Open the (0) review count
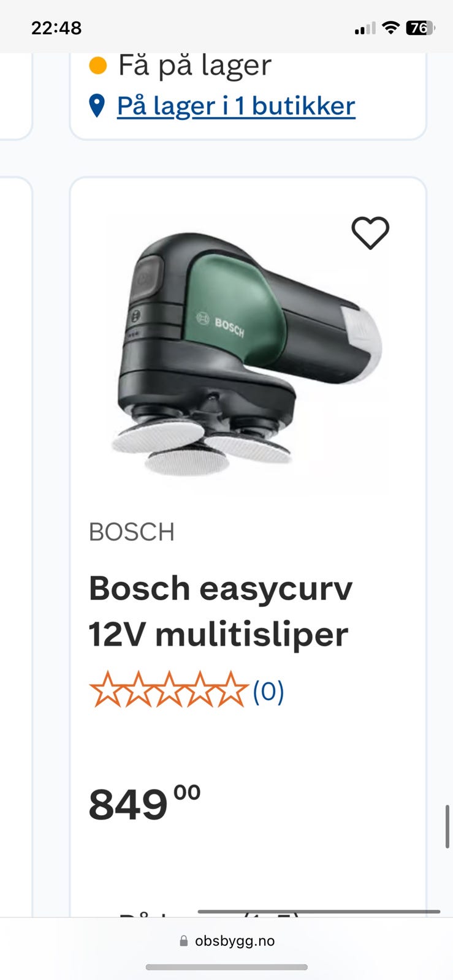The height and width of the screenshot is (980, 453). click(x=268, y=692)
